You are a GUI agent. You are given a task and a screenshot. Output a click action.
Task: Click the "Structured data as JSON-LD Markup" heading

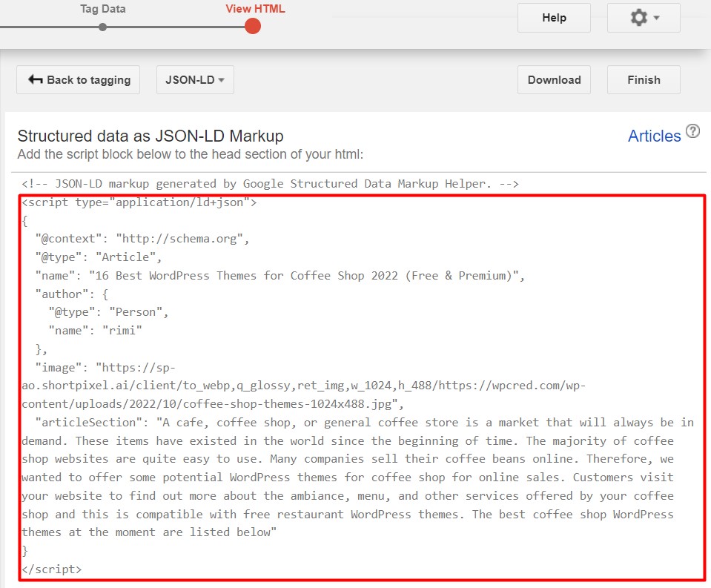point(151,136)
